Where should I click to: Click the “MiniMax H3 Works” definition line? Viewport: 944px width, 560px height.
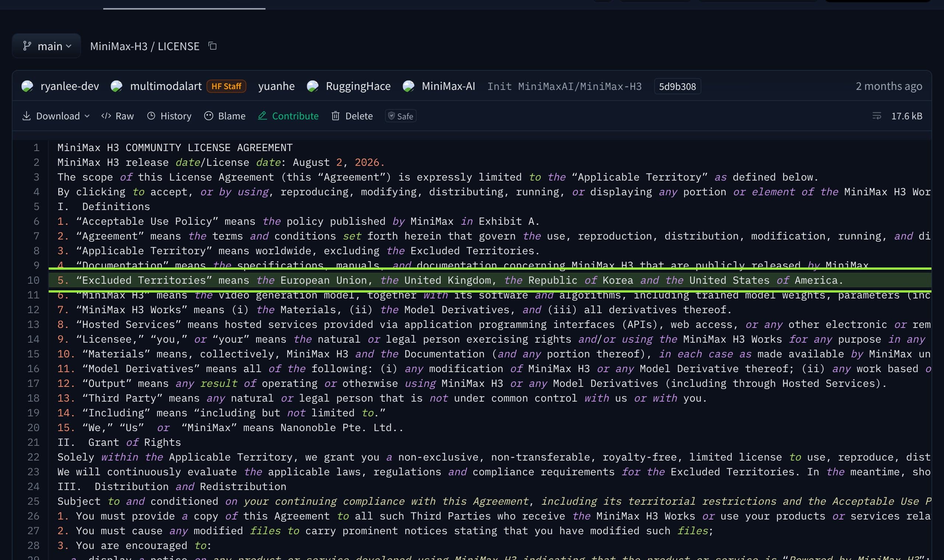395,309
